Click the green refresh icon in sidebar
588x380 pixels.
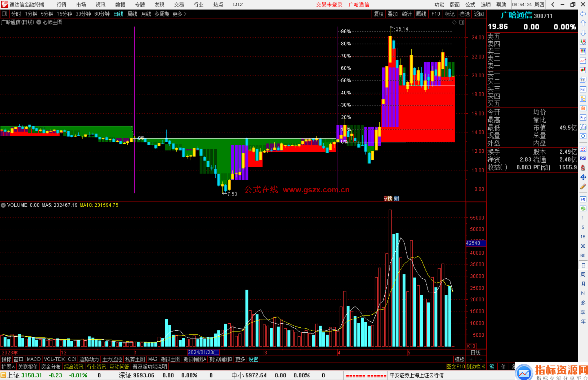pos(583,209)
